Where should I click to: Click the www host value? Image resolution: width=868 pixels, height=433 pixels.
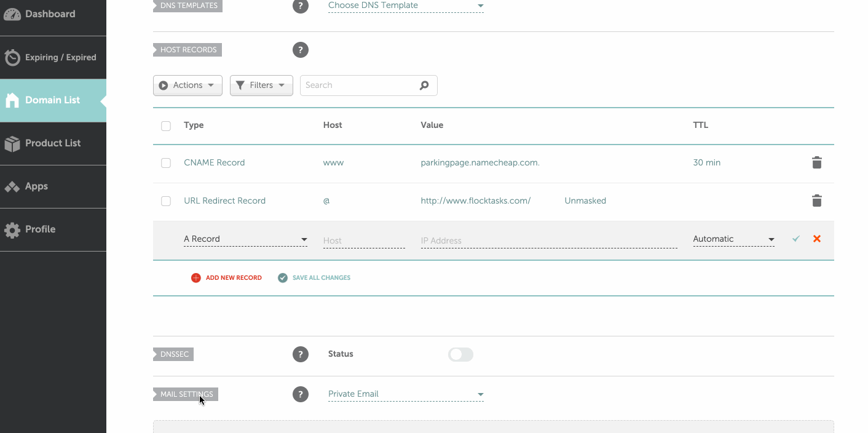coord(333,162)
